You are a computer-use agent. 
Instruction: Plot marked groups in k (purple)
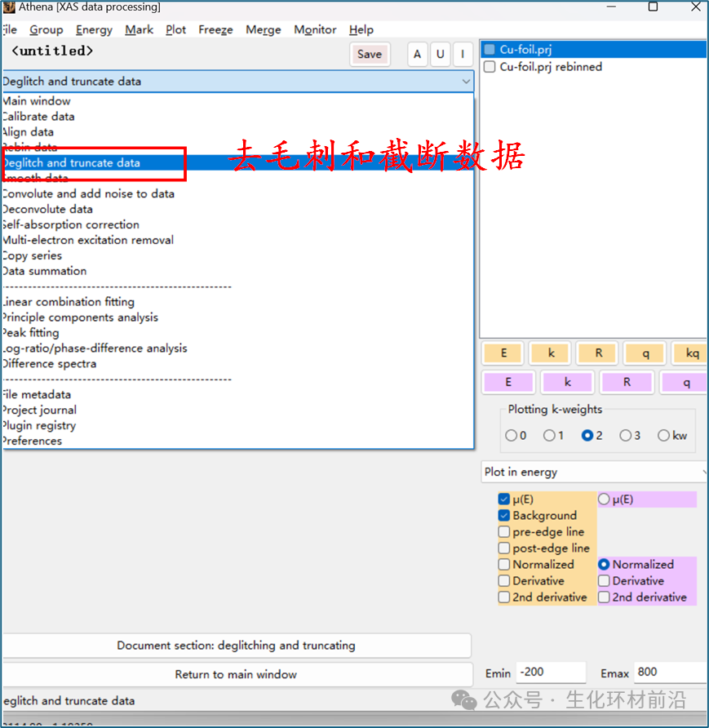(x=568, y=382)
